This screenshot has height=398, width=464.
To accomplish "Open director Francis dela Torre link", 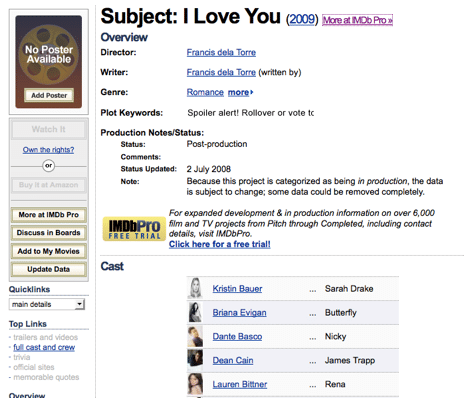I will (221, 52).
